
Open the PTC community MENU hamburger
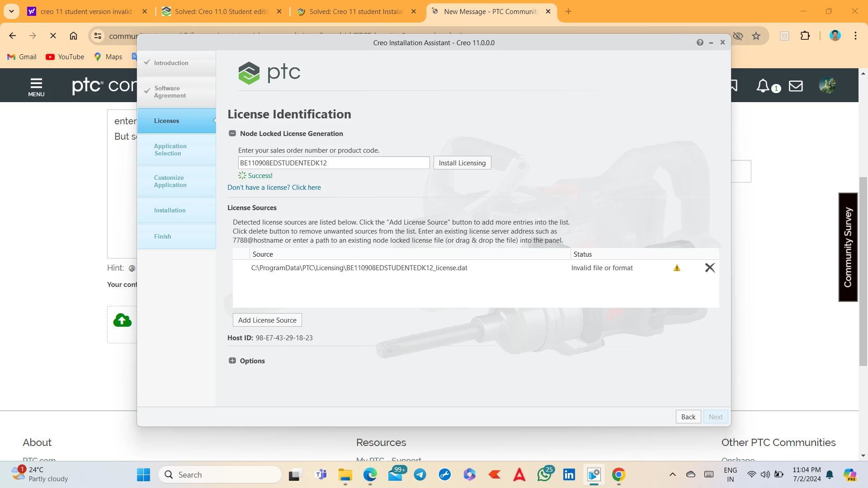[x=36, y=87]
